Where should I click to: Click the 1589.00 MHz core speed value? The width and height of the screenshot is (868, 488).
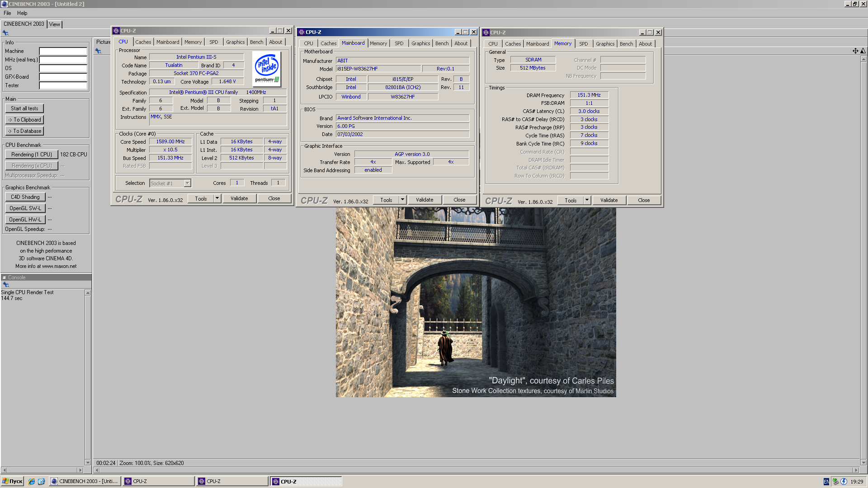tap(170, 142)
